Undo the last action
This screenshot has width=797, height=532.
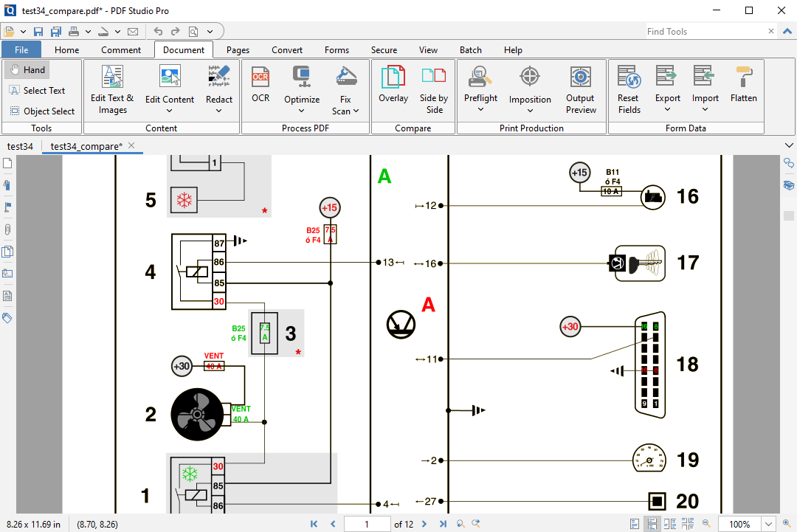pyautogui.click(x=158, y=32)
